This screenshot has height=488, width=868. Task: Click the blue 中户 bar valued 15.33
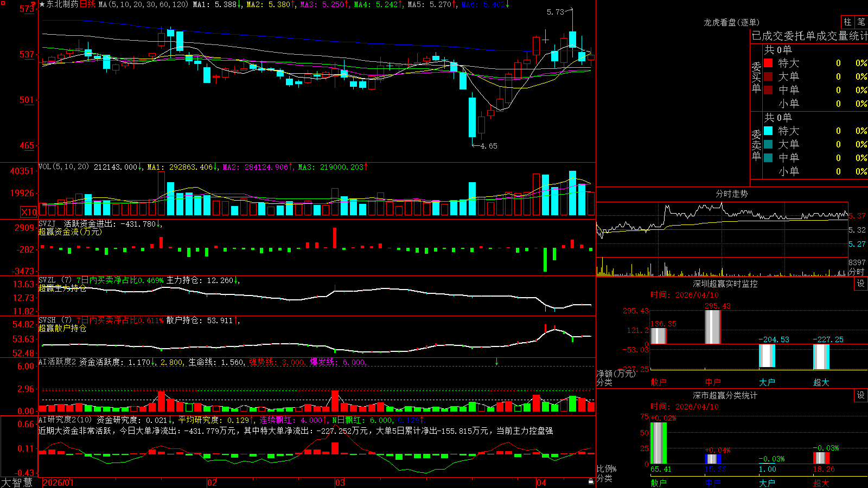point(713,459)
